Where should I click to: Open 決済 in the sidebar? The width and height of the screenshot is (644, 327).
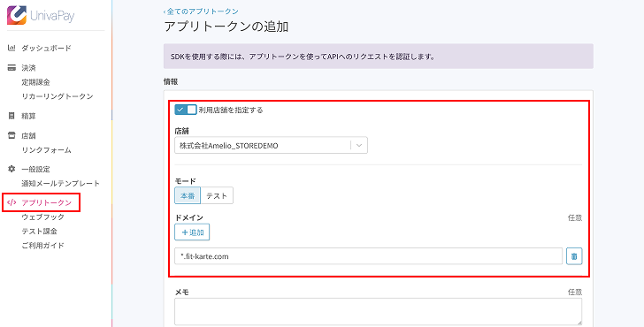coord(28,68)
